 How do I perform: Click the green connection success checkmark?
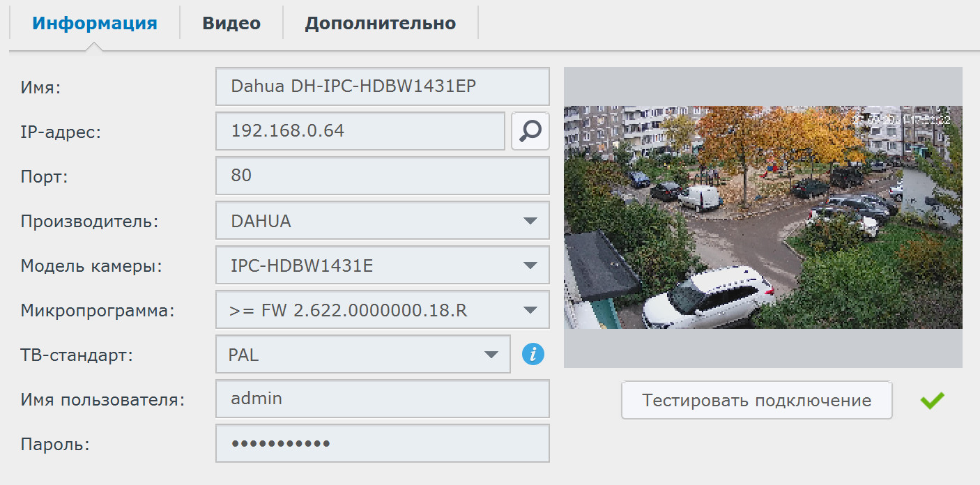click(x=932, y=400)
